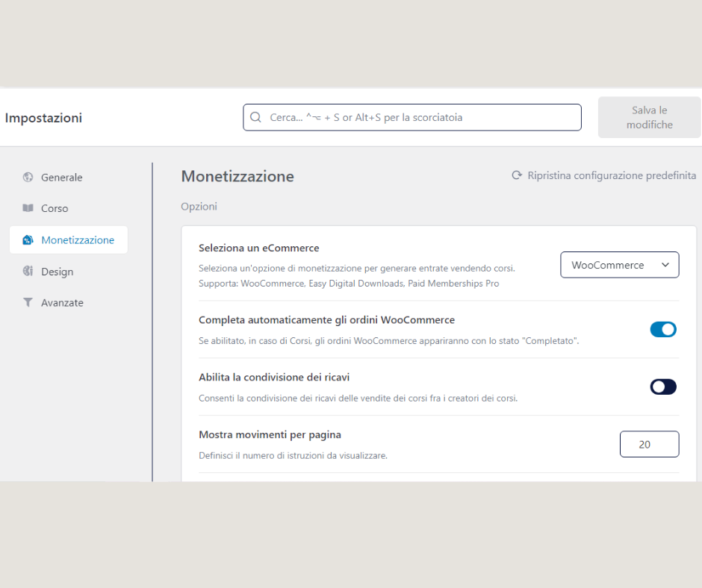702x588 pixels.
Task: Click Ripristina configurazione predefinita link
Action: point(611,176)
